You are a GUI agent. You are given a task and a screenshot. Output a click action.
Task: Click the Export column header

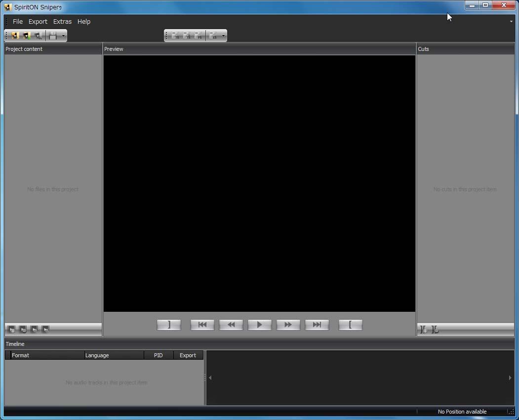(x=188, y=355)
